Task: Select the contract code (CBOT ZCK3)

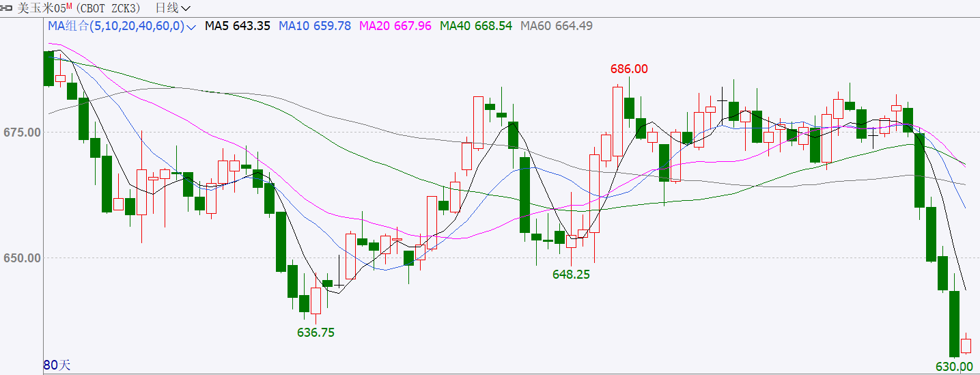Action: [109, 8]
